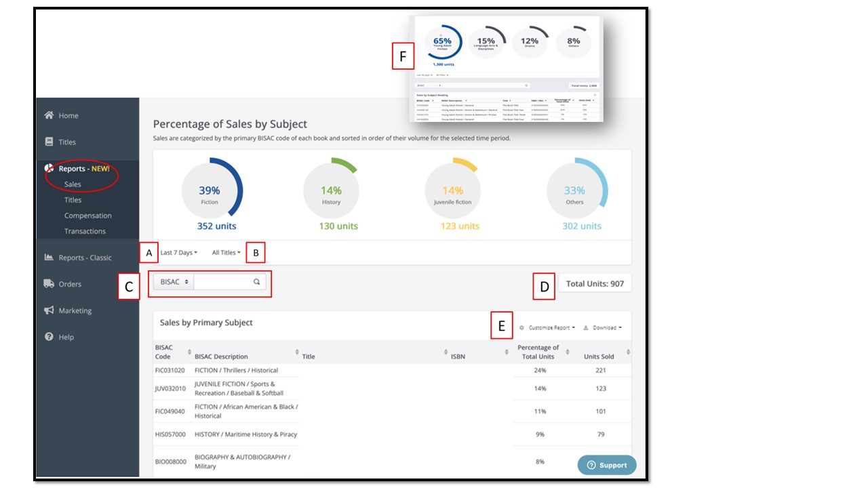Sort by BISAC Description column arrows
The width and height of the screenshot is (868, 488).
[x=297, y=352]
